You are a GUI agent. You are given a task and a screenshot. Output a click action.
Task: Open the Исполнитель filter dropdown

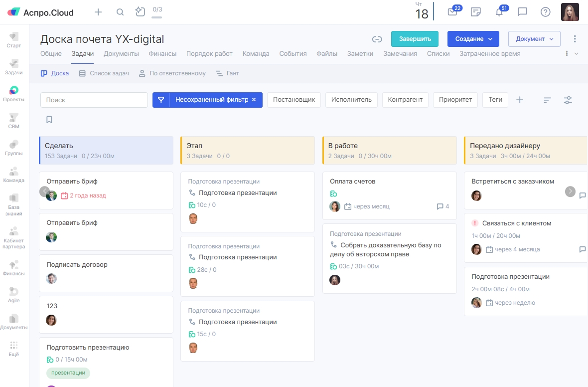click(352, 100)
